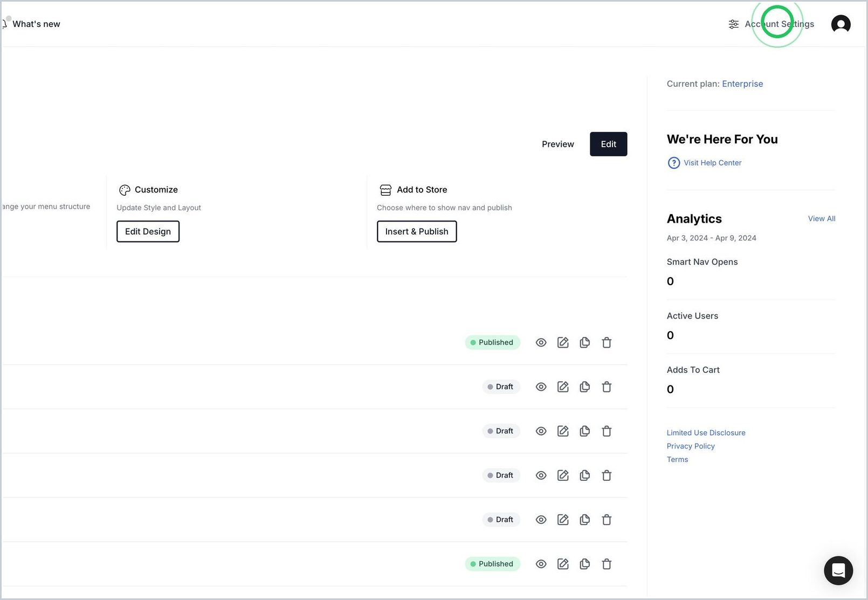Viewport: 868px width, 600px height.
Task: Duplicate the last Draft row
Action: click(584, 520)
